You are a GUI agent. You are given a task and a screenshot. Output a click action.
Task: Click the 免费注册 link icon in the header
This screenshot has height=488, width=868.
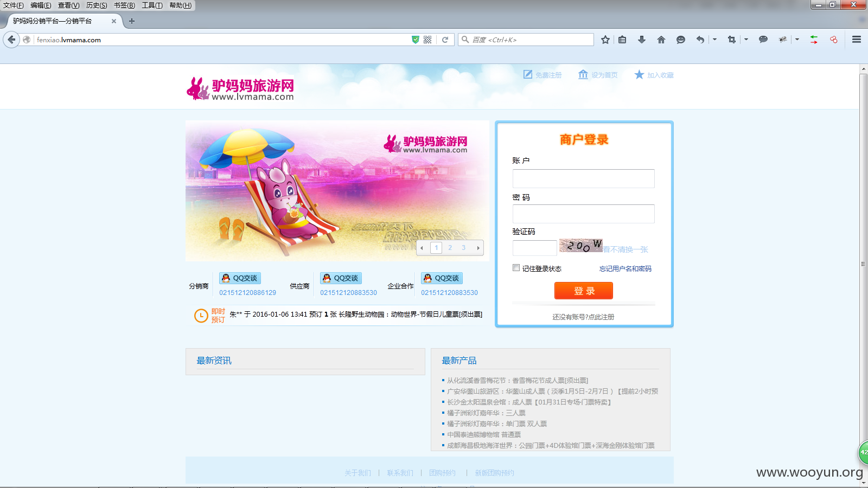coord(528,74)
